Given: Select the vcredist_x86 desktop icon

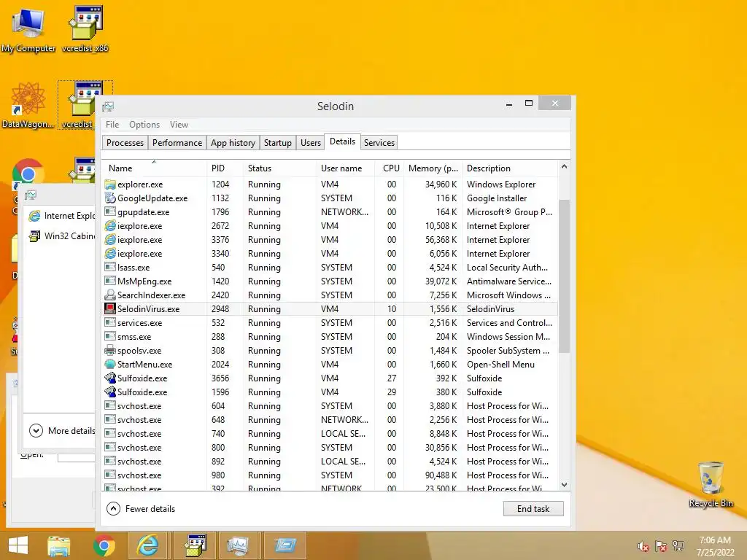Looking at the screenshot, I should tap(85, 29).
